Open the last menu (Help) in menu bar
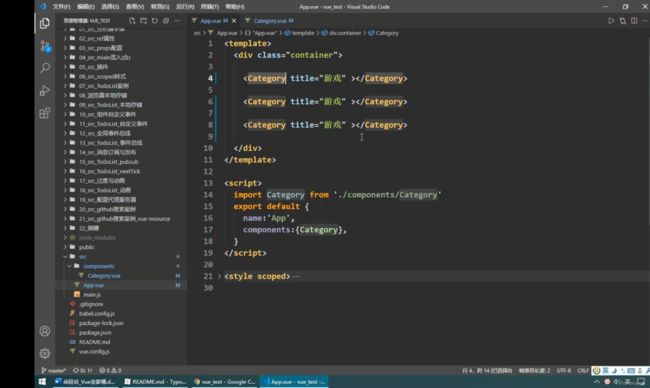 pyautogui.click(x=235, y=7)
